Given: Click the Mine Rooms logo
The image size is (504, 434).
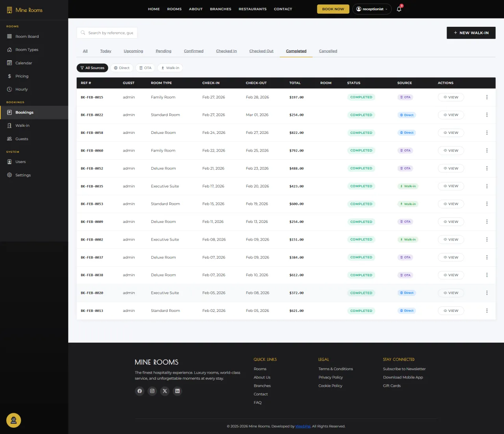Looking at the screenshot, I should coord(25,10).
